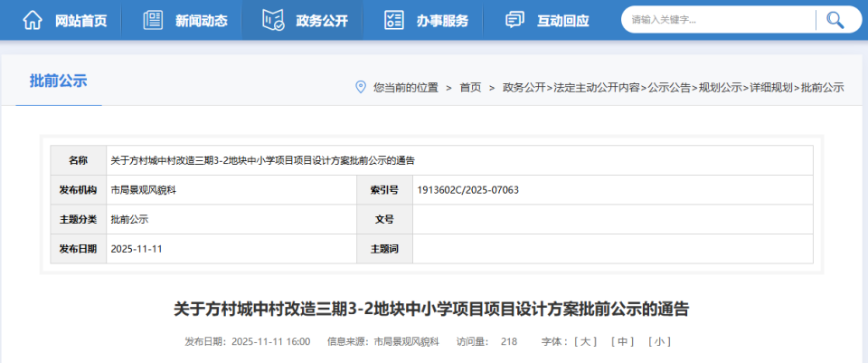
Task: Open 公示公告 breadcrumb link
Action: point(670,88)
